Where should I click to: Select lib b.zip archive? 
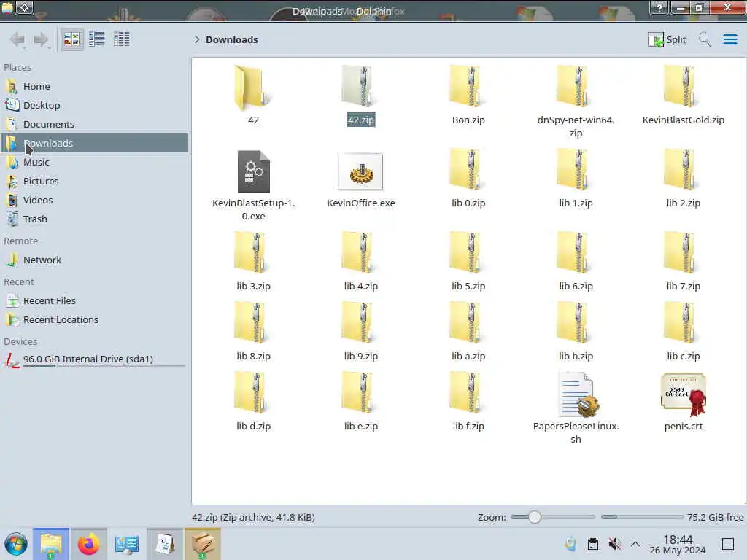(576, 331)
